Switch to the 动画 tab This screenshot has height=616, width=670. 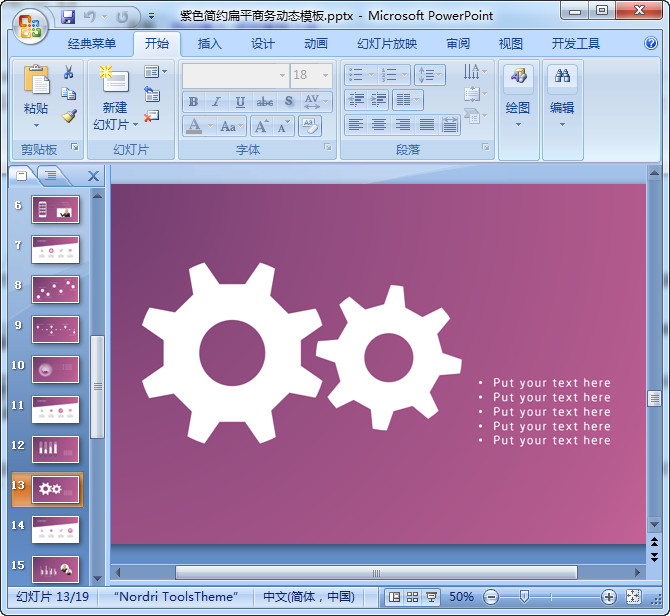pos(316,44)
